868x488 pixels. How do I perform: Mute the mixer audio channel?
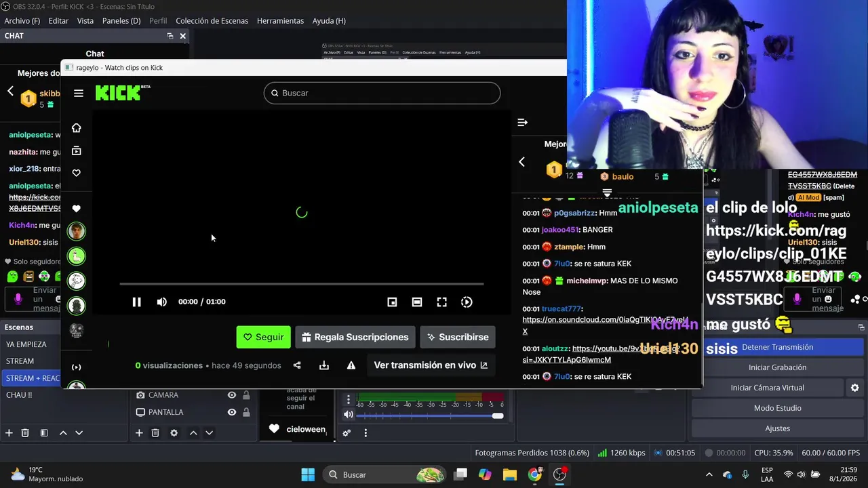(x=349, y=415)
